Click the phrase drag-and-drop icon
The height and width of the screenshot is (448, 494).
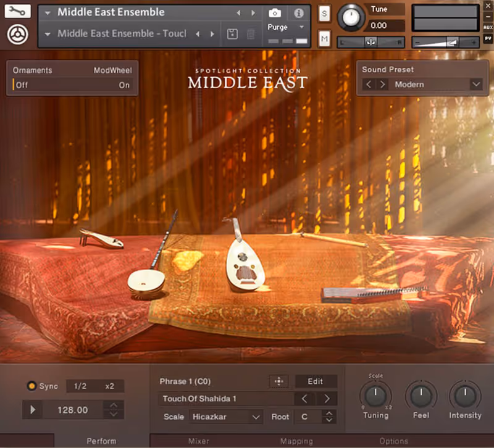[x=278, y=381]
